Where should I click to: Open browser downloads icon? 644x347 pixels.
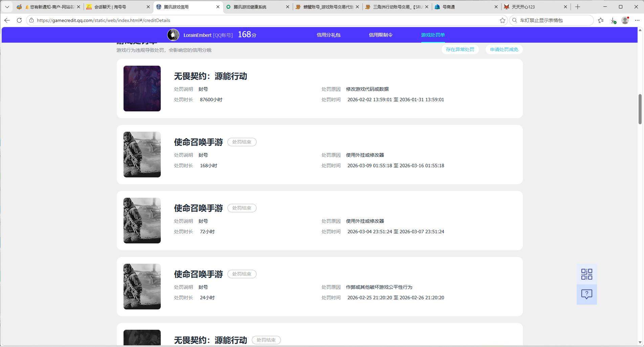[x=613, y=20]
